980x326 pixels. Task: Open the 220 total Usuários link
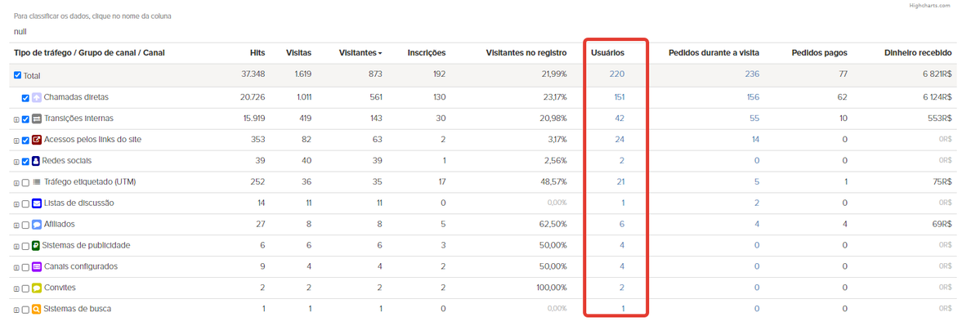pos(617,74)
